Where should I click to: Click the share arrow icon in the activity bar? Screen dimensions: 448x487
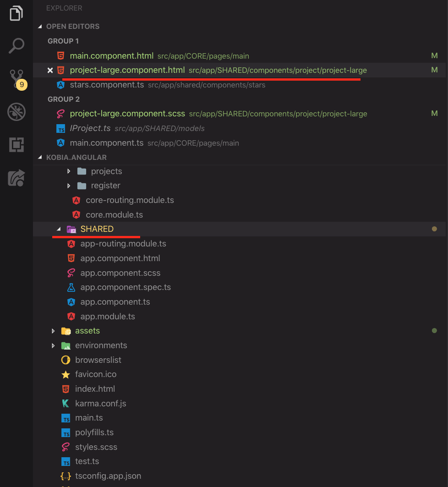pos(16,178)
